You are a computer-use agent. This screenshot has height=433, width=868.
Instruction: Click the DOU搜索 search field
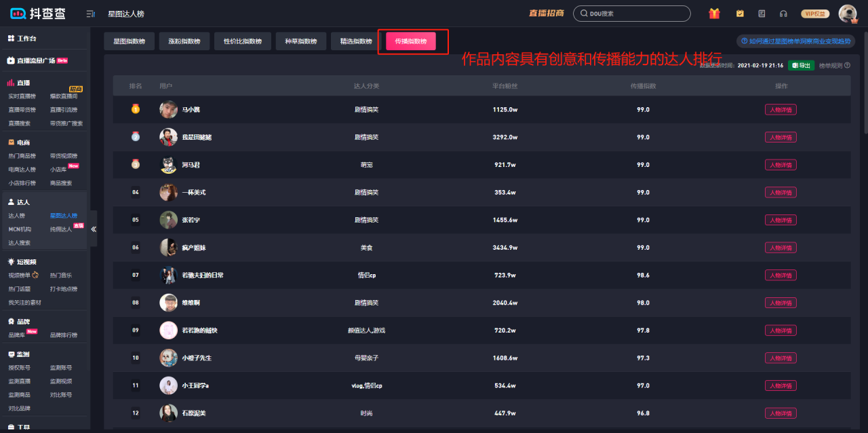coord(631,14)
